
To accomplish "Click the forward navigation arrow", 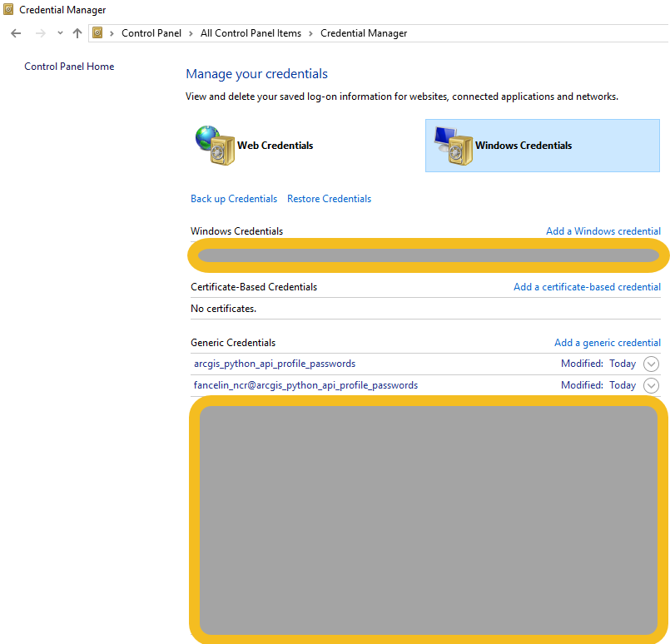I will pos(40,33).
